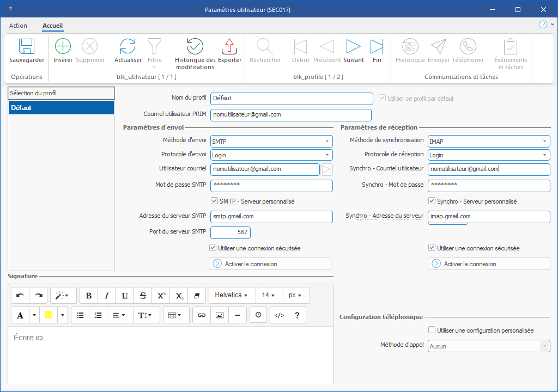
Task: Open the Helvetica font dropdown
Action: (x=231, y=295)
